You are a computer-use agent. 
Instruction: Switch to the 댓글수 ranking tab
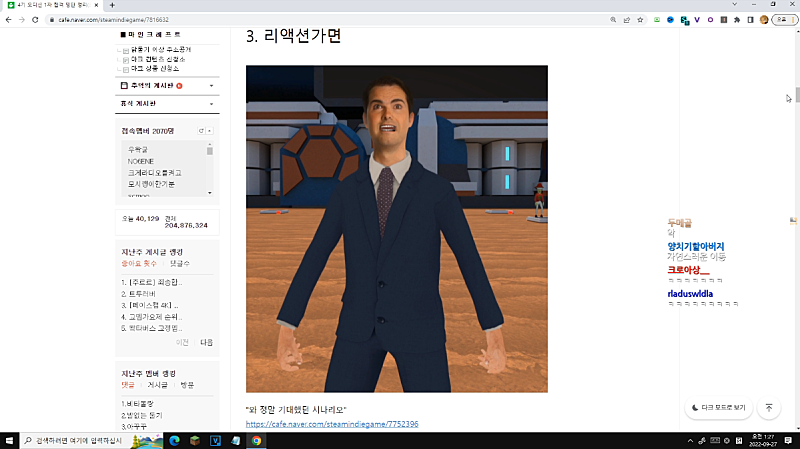pos(179,263)
